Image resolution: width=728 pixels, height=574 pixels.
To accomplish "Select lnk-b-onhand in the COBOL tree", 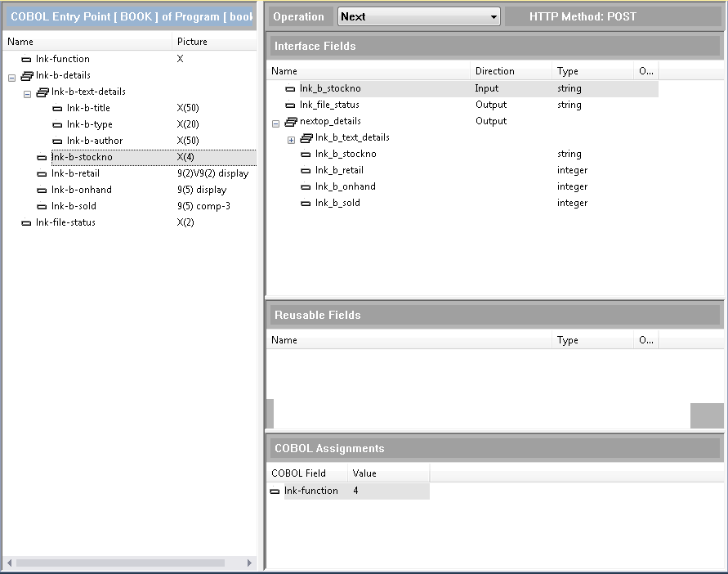I will pos(81,190).
